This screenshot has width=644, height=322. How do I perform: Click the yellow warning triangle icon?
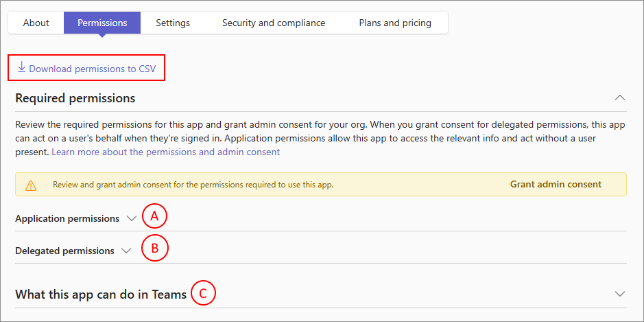[31, 185]
